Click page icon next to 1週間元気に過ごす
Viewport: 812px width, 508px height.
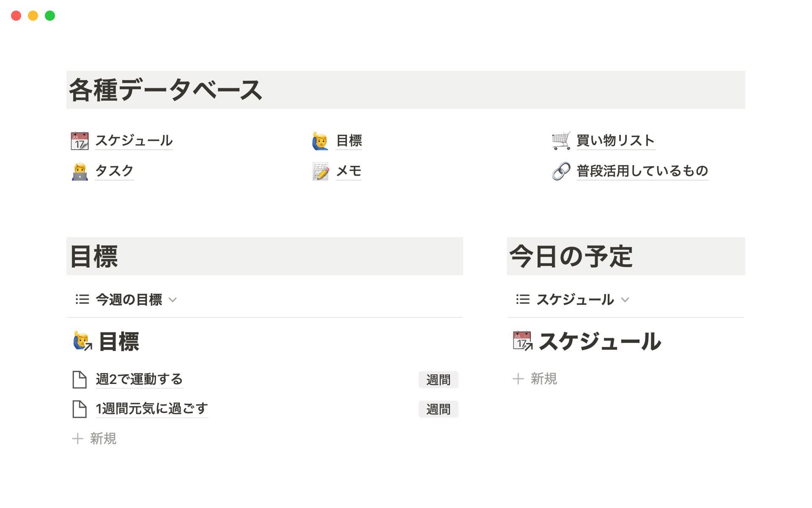click(80, 409)
